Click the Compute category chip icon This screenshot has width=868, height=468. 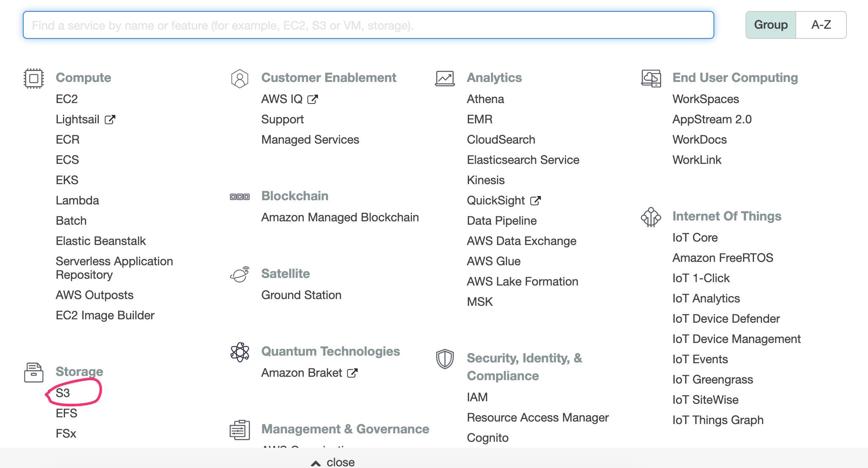point(34,78)
